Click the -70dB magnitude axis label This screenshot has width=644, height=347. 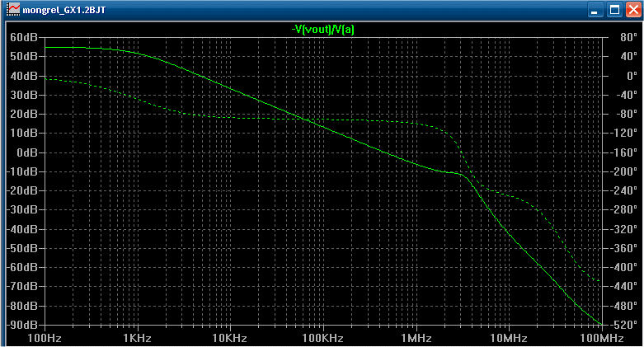pos(21,286)
